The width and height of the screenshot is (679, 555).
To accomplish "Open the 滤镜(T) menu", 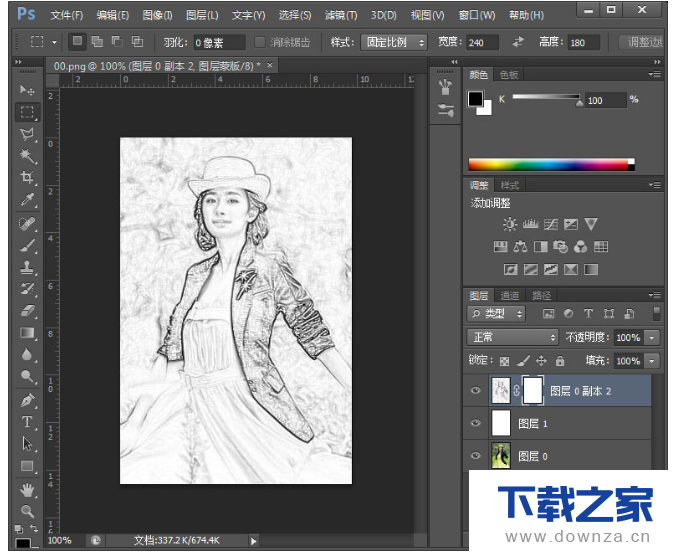I will tap(341, 15).
